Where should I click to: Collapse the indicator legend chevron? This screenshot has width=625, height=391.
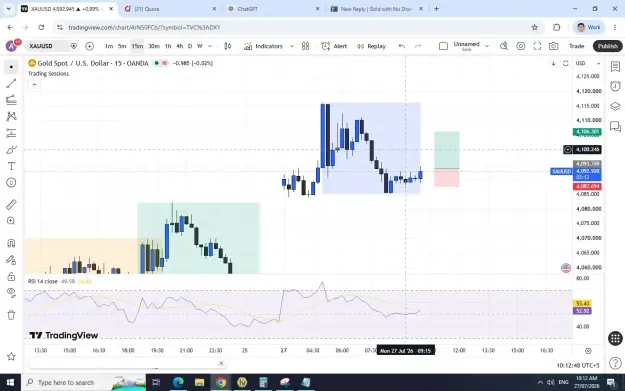pyautogui.click(x=34, y=84)
